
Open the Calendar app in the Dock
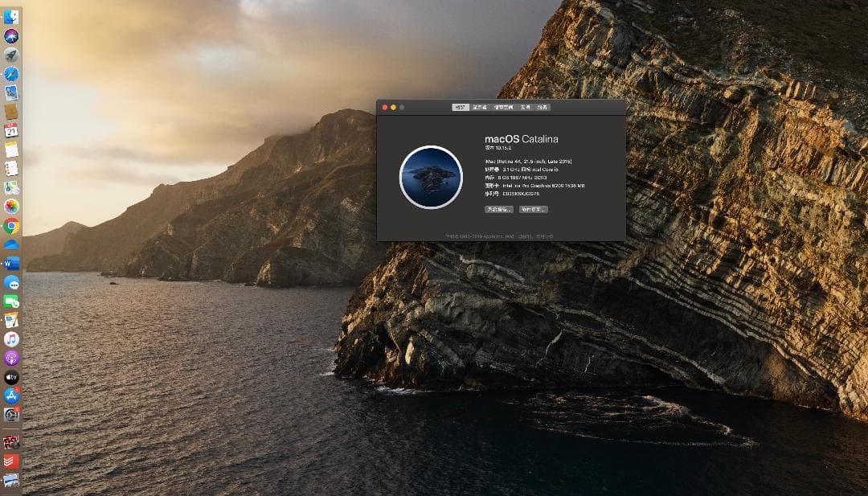11,133
